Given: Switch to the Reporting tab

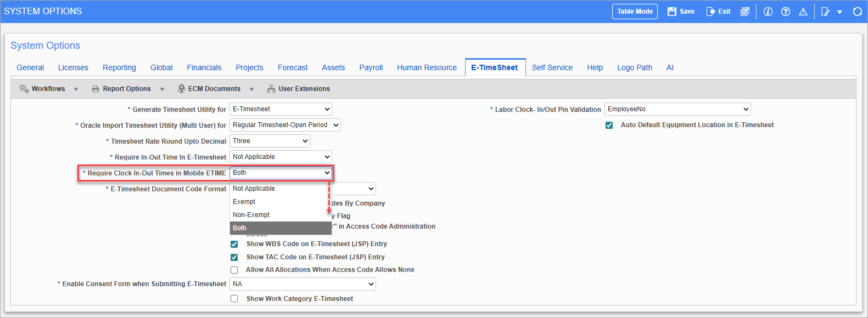Looking at the screenshot, I should point(119,67).
